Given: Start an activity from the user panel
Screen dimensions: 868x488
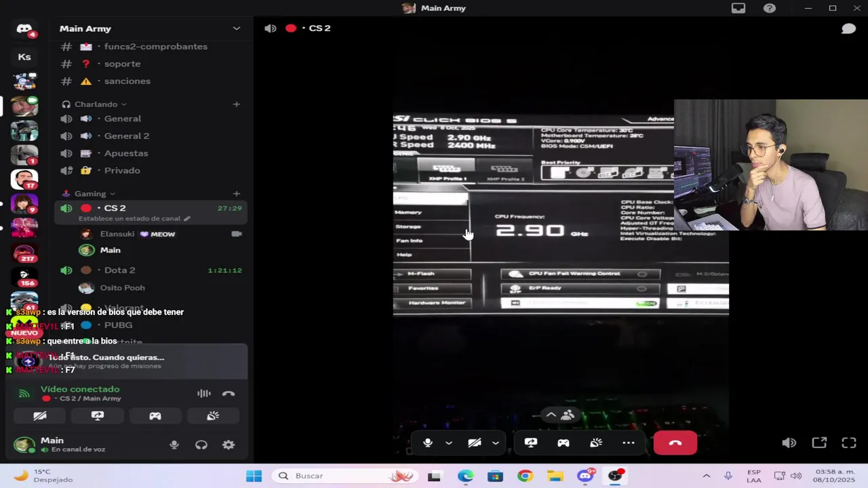Looking at the screenshot, I should coord(155,416).
